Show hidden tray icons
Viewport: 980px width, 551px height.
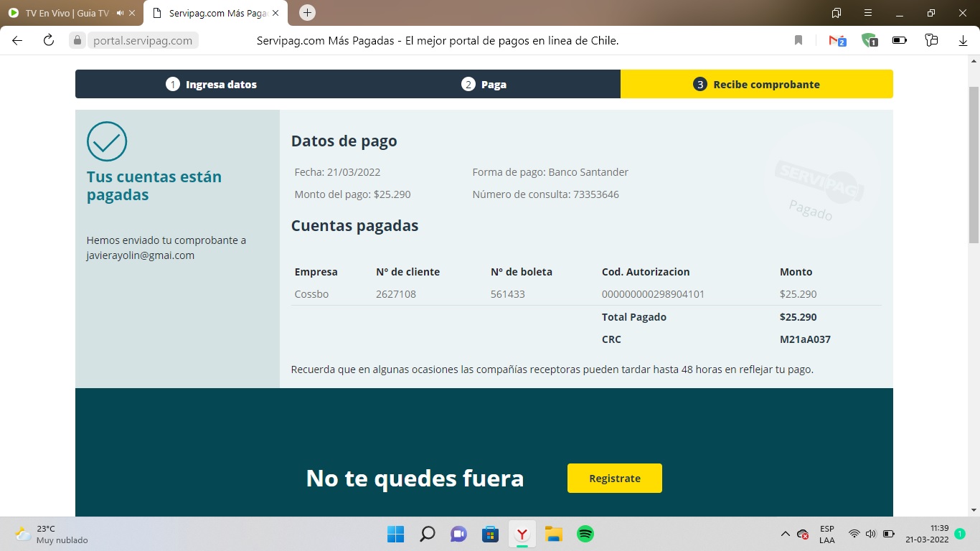point(785,534)
